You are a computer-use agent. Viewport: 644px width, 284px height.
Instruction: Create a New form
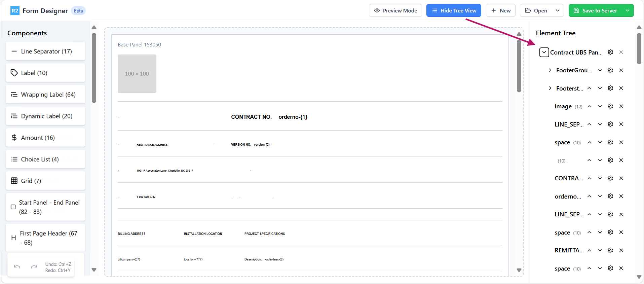(501, 10)
